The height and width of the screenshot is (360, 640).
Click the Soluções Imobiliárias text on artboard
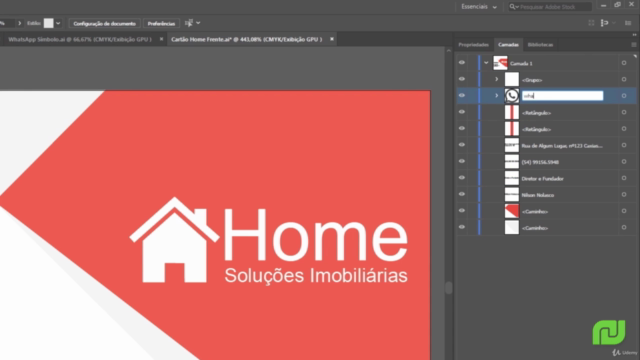(x=316, y=276)
